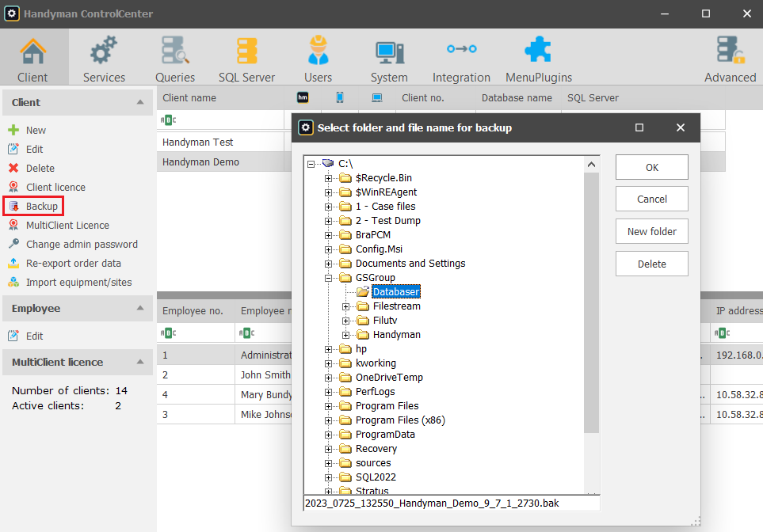
Task: Expand the Program Files (x86) folder
Action: pyautogui.click(x=329, y=420)
